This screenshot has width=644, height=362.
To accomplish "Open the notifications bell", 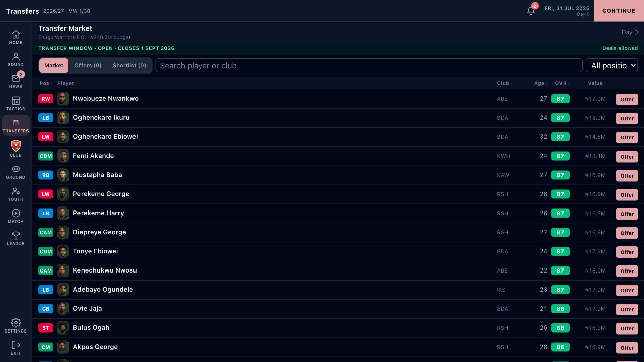I will click(531, 11).
